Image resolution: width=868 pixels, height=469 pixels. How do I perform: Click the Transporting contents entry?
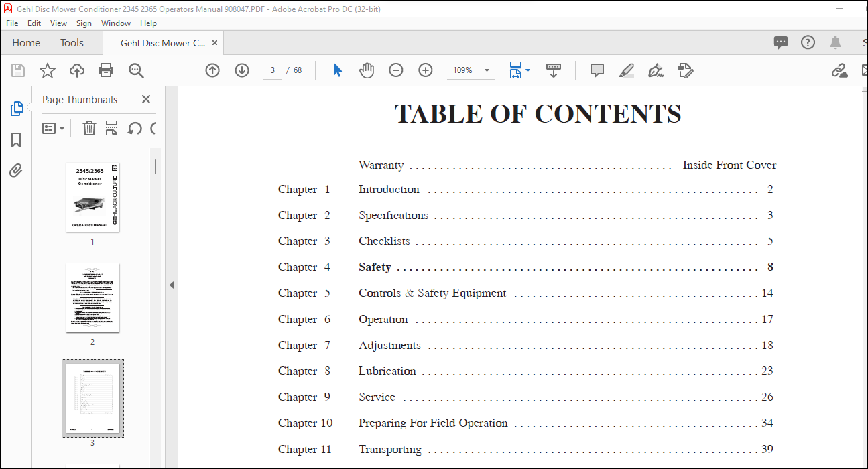point(390,450)
